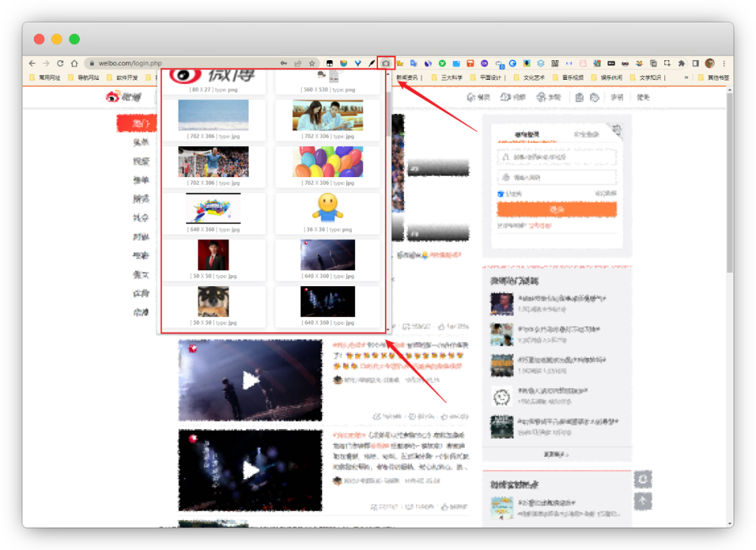The image size is (756, 550).
Task: Expand the bookmarks bar overflow chevron
Action: [686, 77]
